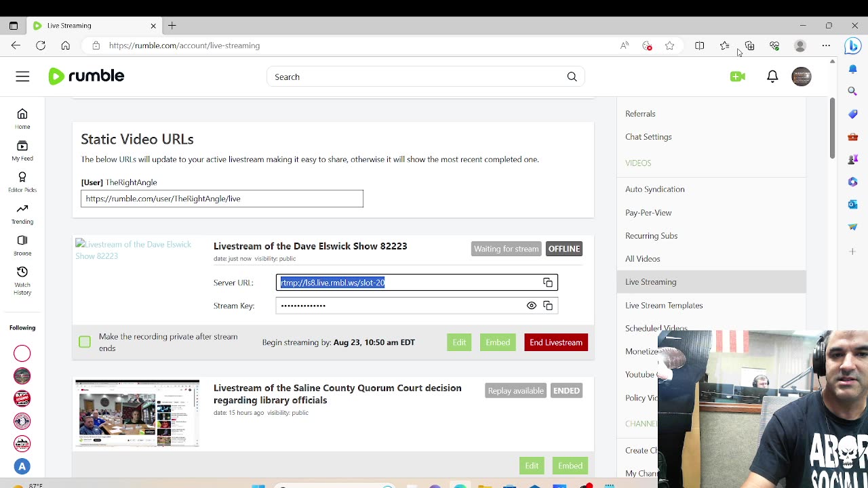The image size is (868, 488).
Task: Open the user profile avatar menu
Action: click(x=801, y=77)
